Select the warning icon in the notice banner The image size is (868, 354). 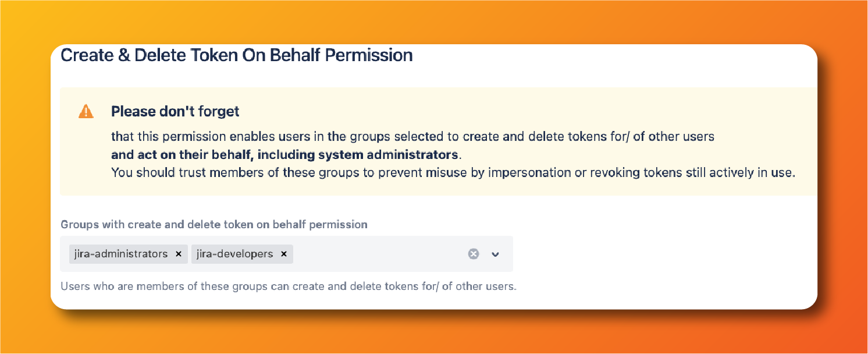(86, 111)
